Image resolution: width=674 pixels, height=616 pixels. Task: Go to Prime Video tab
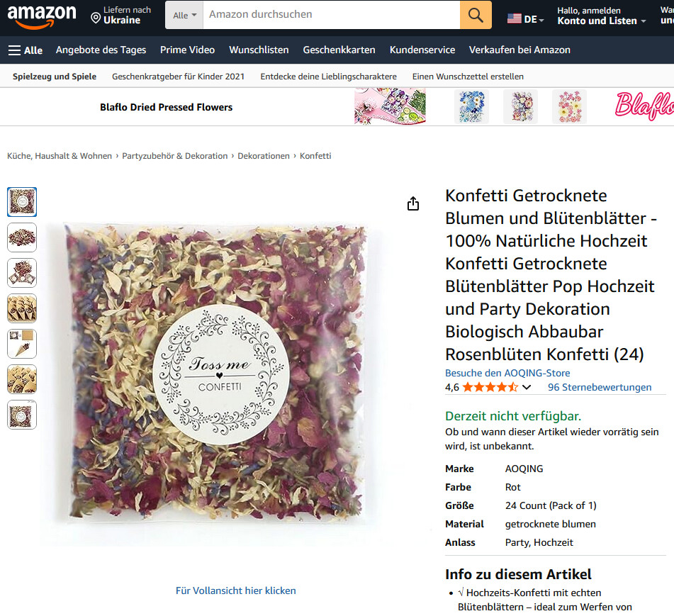pos(187,50)
